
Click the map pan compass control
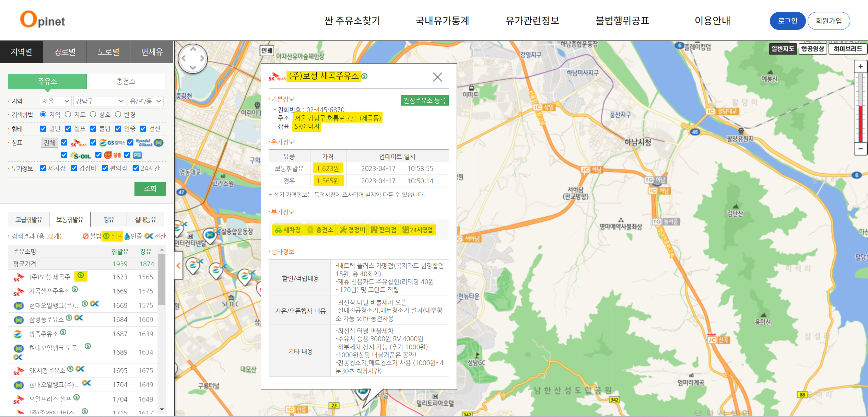(193, 58)
